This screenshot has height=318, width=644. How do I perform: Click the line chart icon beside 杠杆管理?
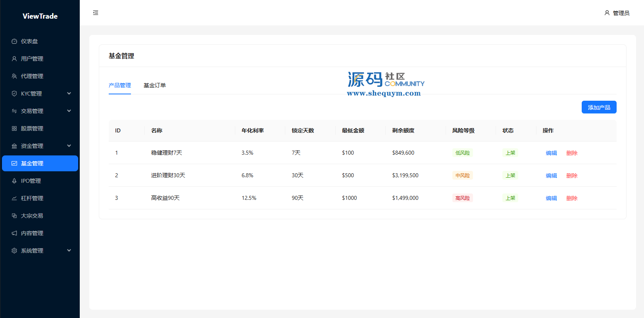14,198
